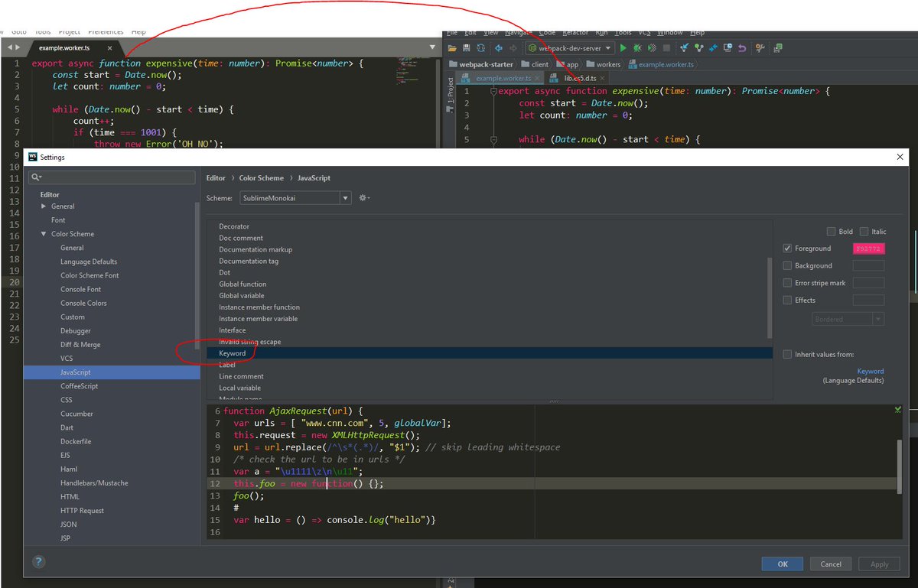Click the VCS Update Project icon
918x588 pixels.
click(x=685, y=48)
